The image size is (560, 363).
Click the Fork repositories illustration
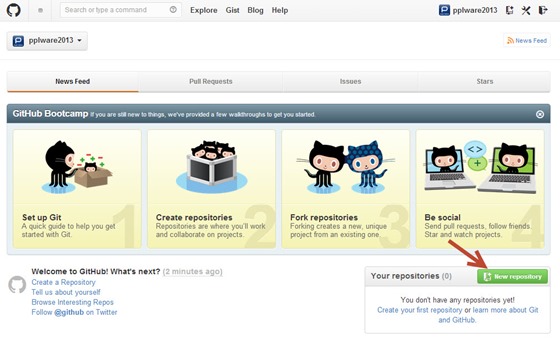click(346, 167)
